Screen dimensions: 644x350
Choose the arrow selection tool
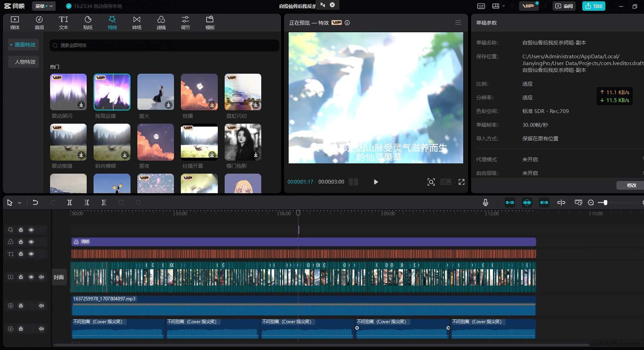pos(10,203)
